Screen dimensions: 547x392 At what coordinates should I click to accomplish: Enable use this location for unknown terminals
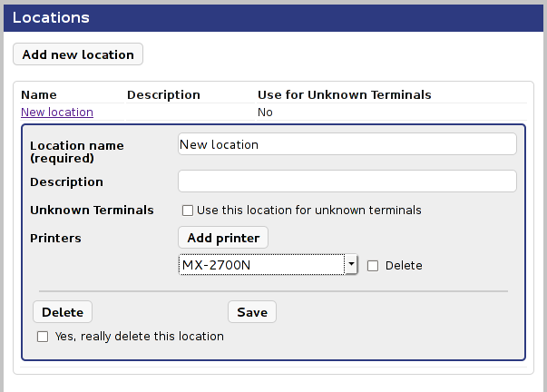point(188,211)
